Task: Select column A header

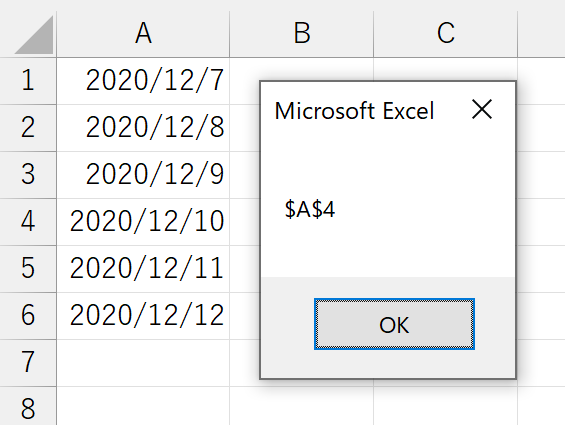Action: point(143,34)
